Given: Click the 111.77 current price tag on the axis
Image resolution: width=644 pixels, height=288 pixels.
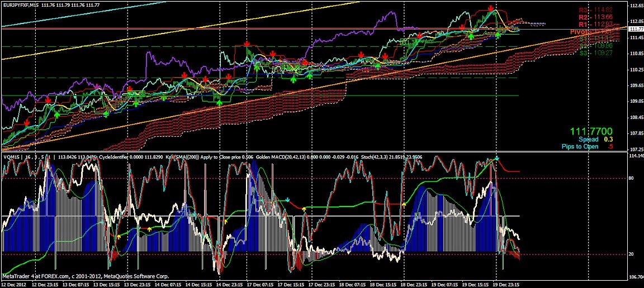Looking at the screenshot, I should point(636,28).
